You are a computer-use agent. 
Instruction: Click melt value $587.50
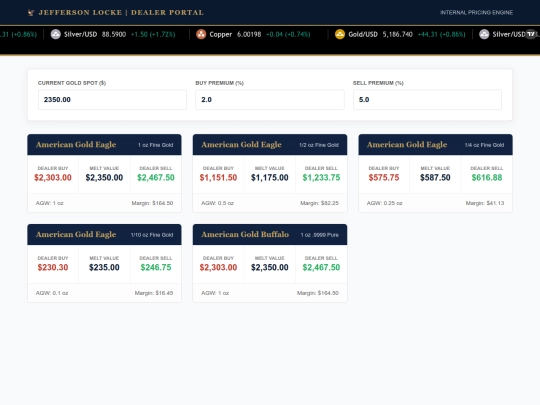pyautogui.click(x=435, y=178)
